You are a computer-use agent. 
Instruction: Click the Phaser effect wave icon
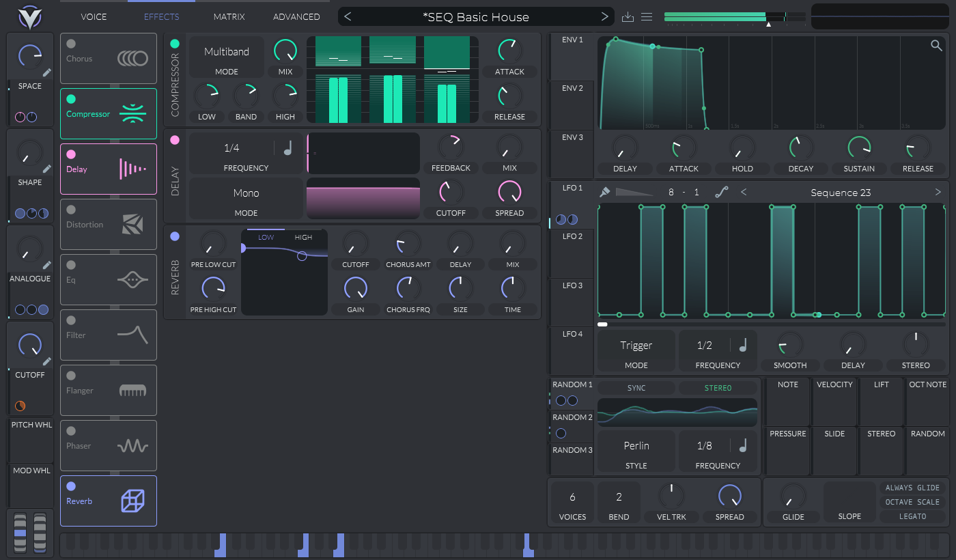click(132, 446)
